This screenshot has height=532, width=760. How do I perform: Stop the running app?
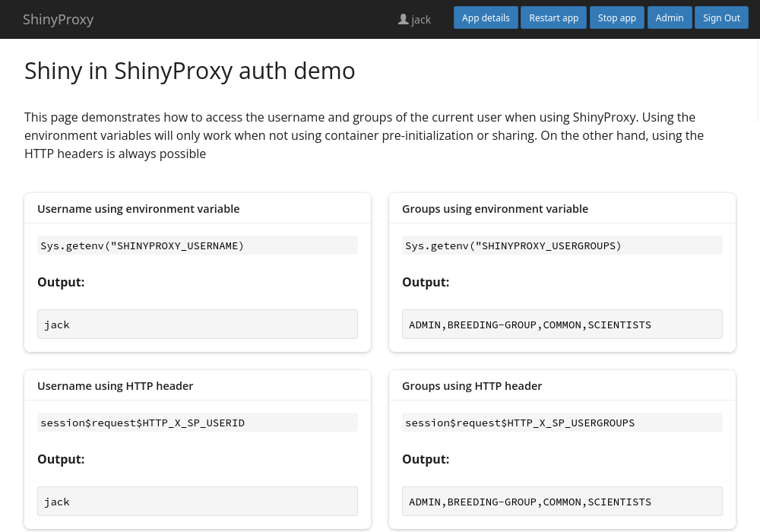616,18
